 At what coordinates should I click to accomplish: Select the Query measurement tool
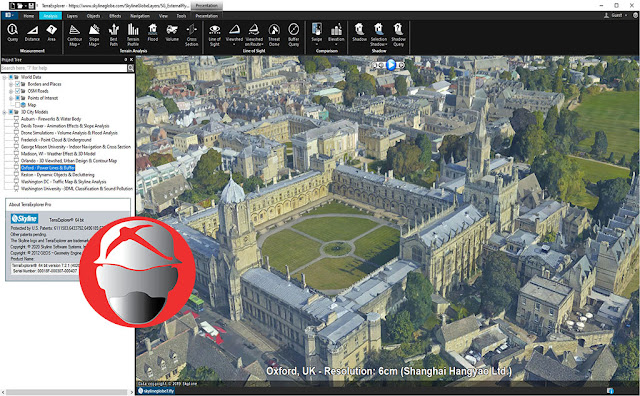tap(13, 33)
